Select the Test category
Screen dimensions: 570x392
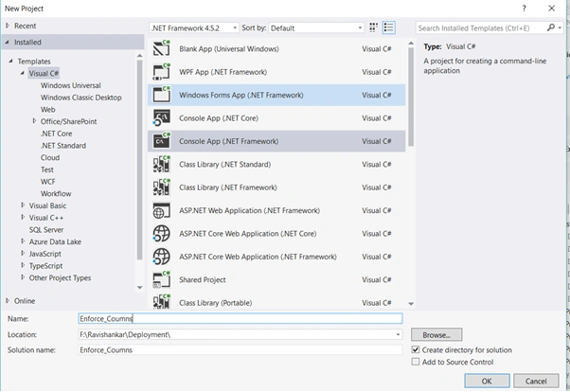coord(47,169)
